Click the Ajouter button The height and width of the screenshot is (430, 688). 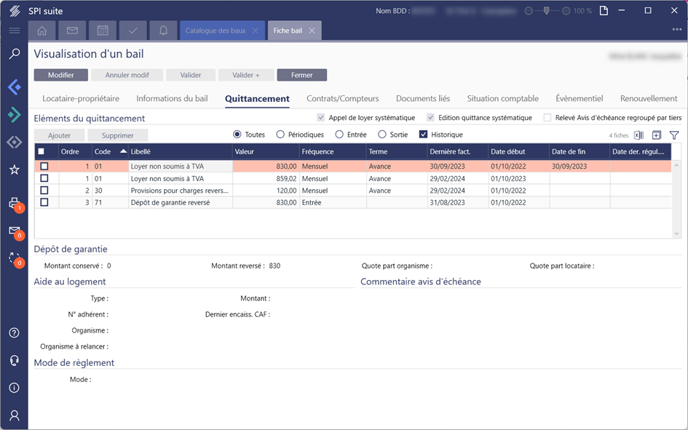pyautogui.click(x=59, y=136)
